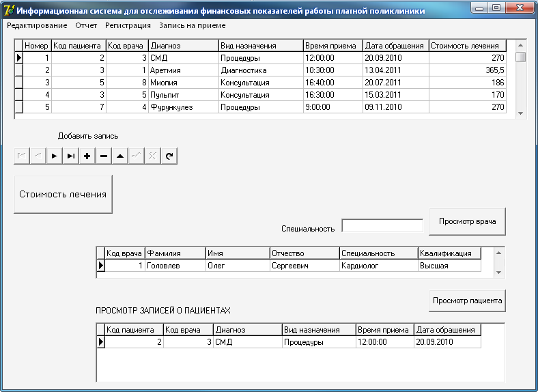538x392 pixels.
Task: Click top grid scrollbar thumb
Action: 520,57
